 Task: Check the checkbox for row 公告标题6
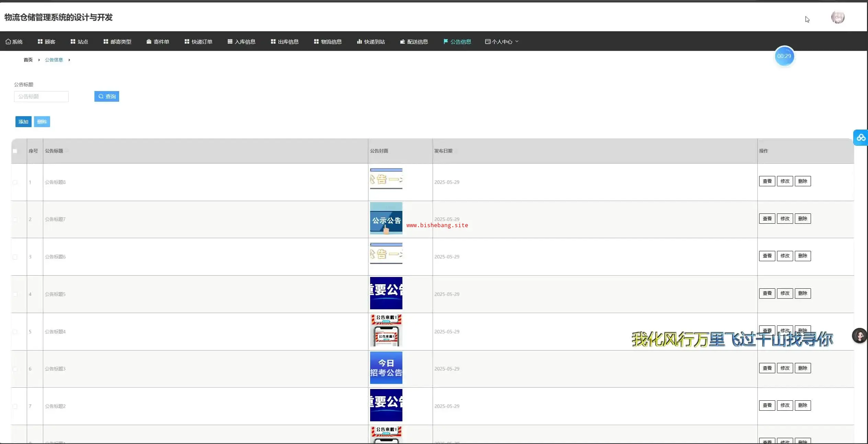click(x=15, y=257)
